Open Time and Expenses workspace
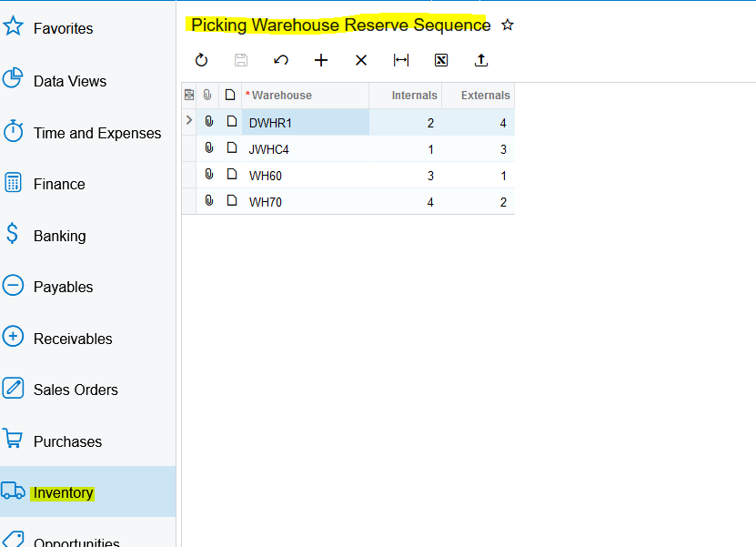 click(x=96, y=133)
